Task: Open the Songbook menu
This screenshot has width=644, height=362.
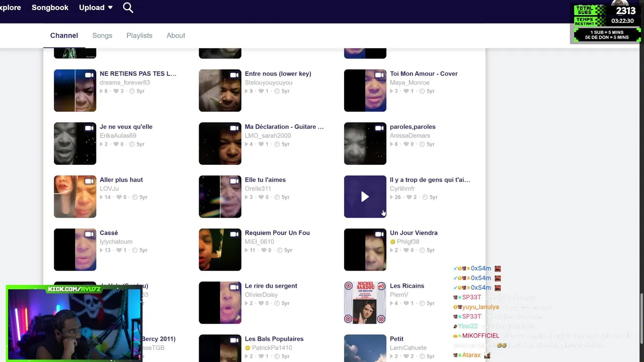Action: [50, 8]
